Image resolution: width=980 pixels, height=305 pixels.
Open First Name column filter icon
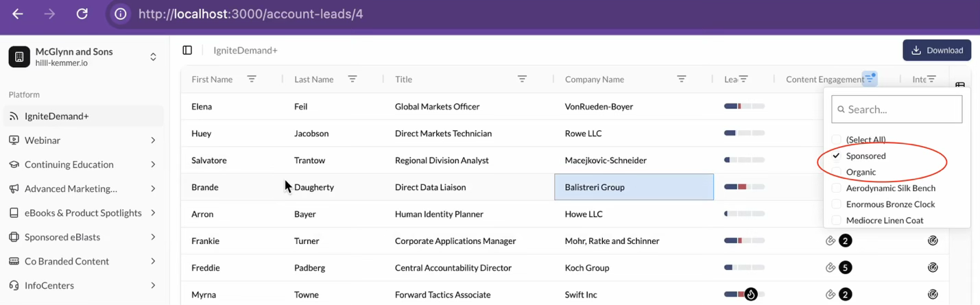click(x=252, y=80)
